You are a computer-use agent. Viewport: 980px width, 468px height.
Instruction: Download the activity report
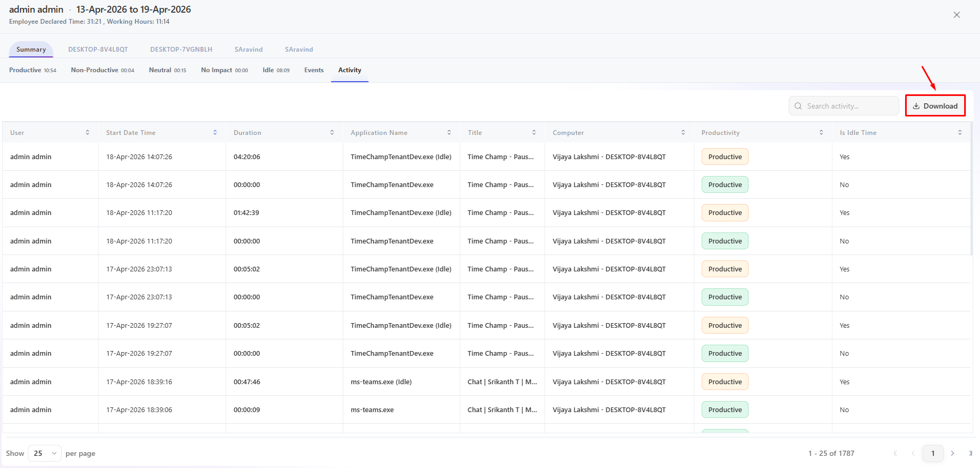click(x=935, y=106)
